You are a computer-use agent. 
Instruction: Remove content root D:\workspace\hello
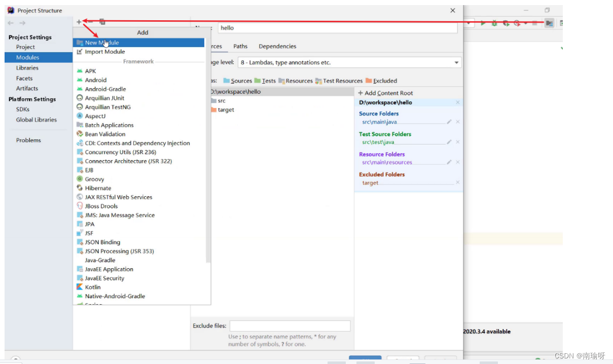[x=458, y=102]
